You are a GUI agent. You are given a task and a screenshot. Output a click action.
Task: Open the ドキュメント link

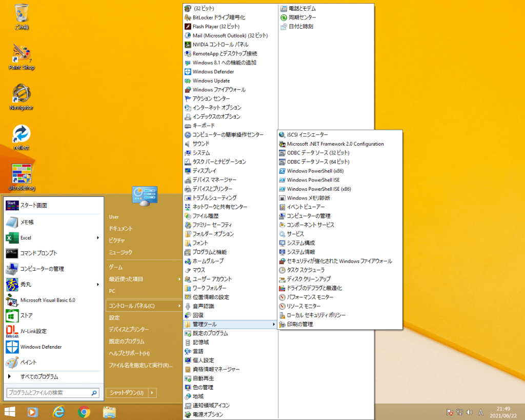click(x=120, y=228)
